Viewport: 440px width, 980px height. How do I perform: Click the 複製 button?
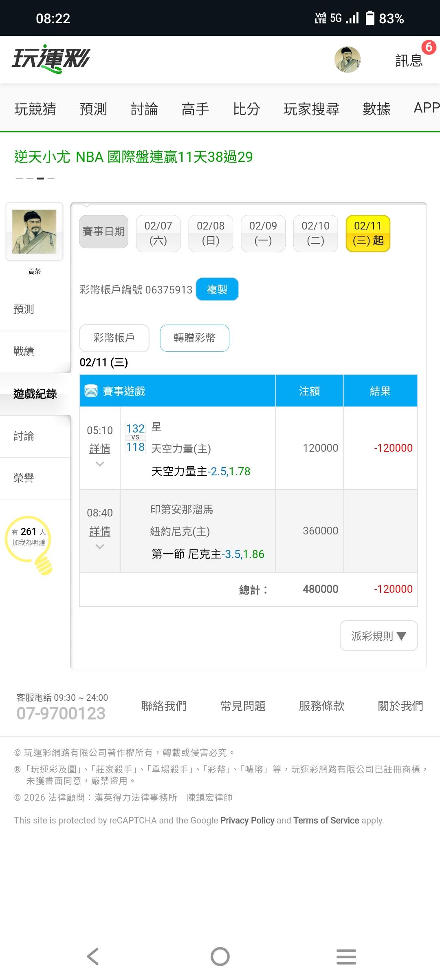(217, 289)
